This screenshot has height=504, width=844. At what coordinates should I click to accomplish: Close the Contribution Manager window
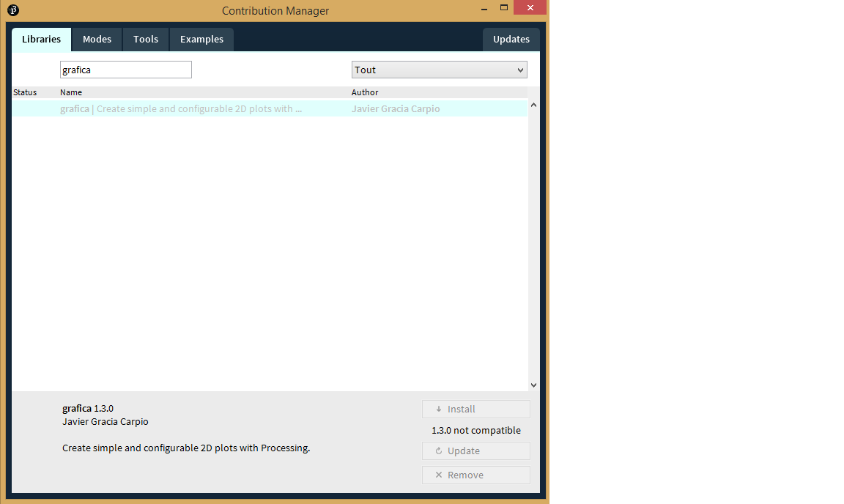tap(530, 7)
